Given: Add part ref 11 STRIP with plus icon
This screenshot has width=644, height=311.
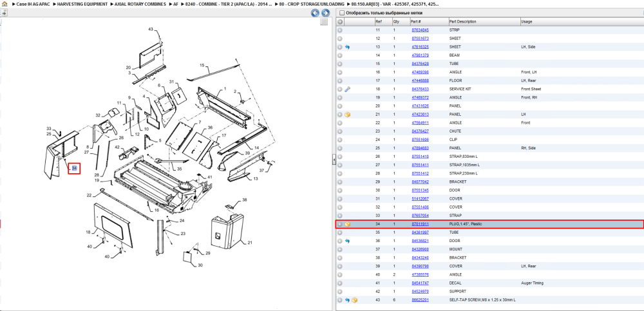Looking at the screenshot, I should 340,30.
